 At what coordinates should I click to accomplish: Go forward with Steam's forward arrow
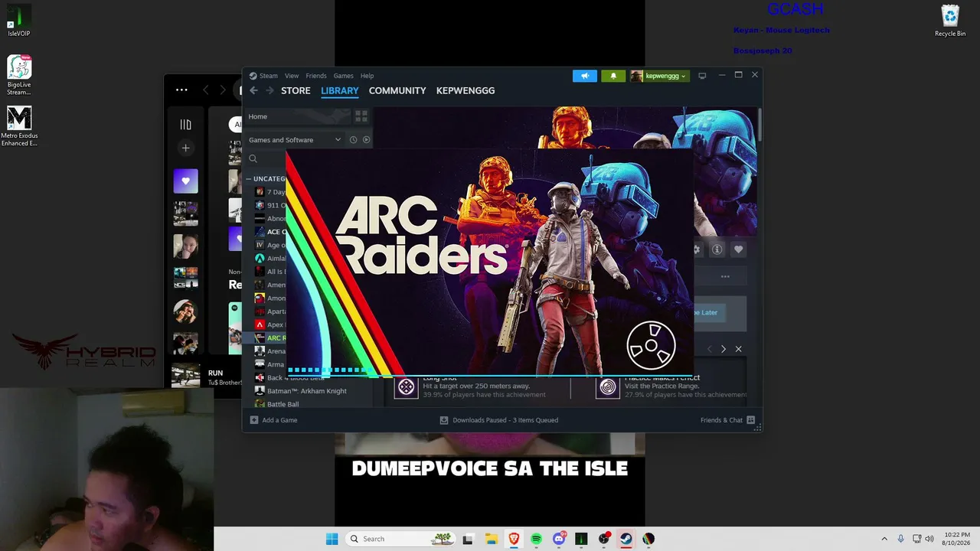coord(269,90)
